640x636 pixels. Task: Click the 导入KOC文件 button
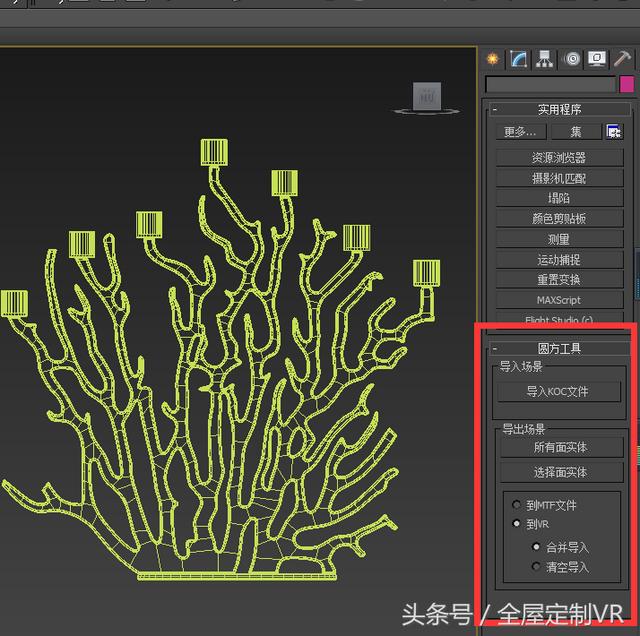tap(558, 392)
